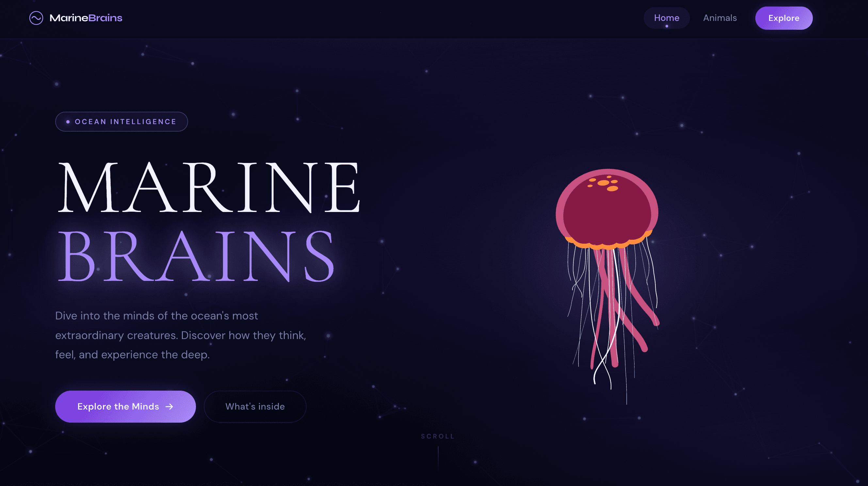868x486 pixels.
Task: Click the MarineBrains wave logo icon
Action: (x=36, y=18)
